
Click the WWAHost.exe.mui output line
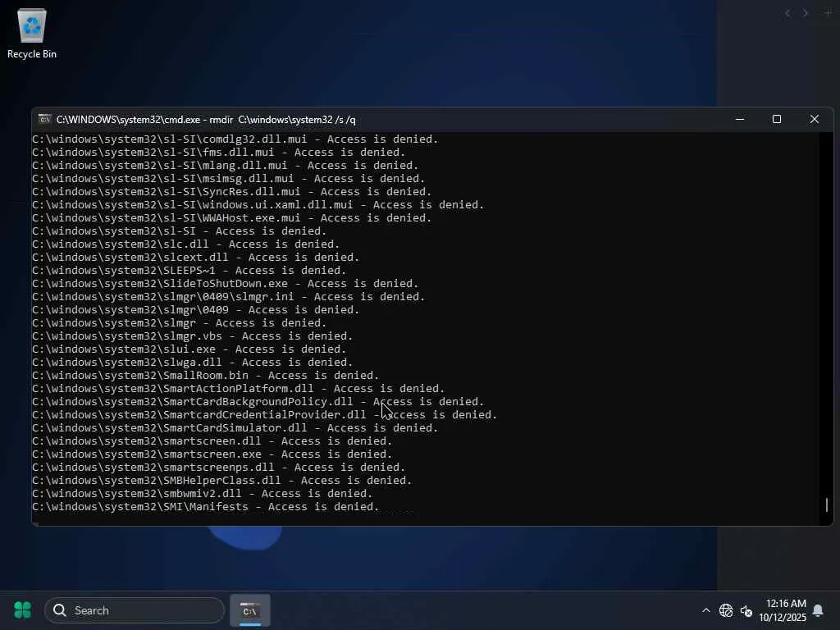coord(231,218)
